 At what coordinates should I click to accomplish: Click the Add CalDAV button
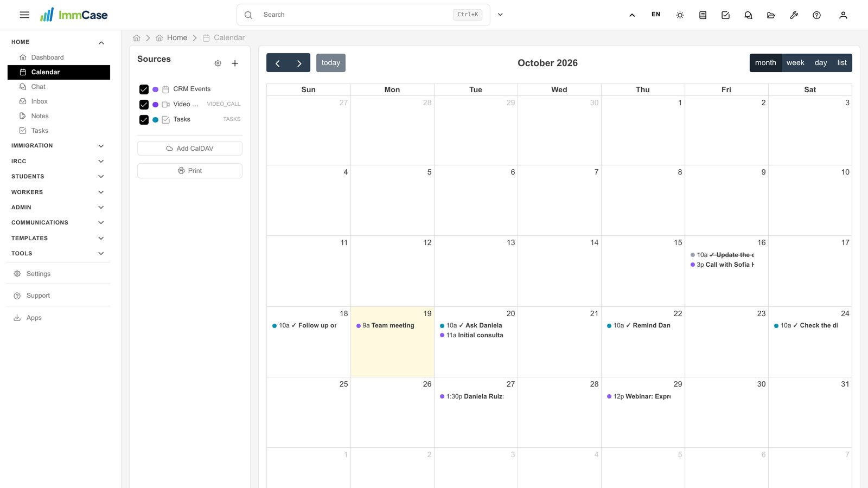[190, 149]
